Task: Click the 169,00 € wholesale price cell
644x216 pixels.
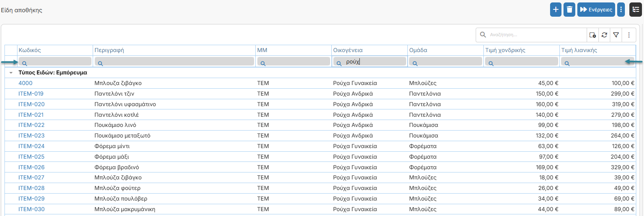Action: [x=522, y=167]
